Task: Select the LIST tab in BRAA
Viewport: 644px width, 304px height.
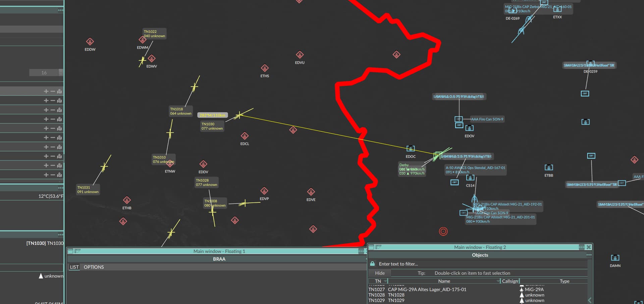Action: pos(74,267)
